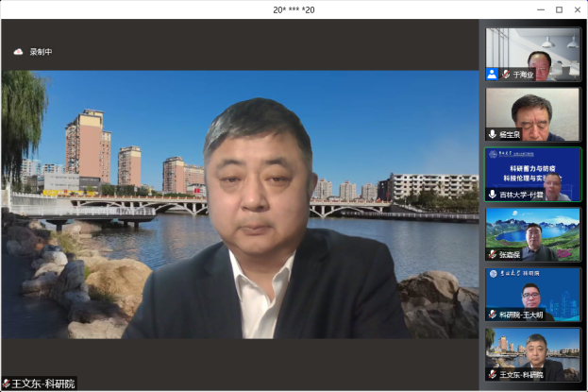Click the muted mic icon in the bottom sidebar tile
This screenshot has height=392, width=588.
coord(493,374)
